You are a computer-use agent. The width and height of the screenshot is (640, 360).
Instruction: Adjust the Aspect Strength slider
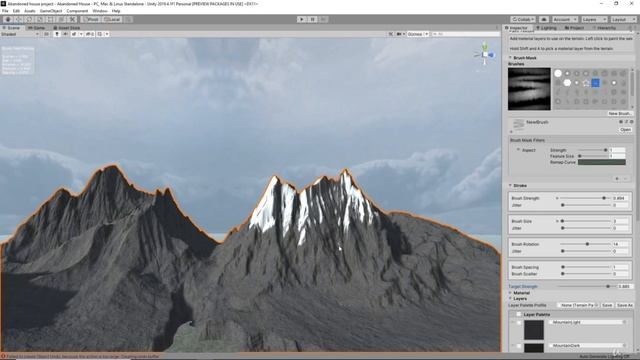point(592,150)
